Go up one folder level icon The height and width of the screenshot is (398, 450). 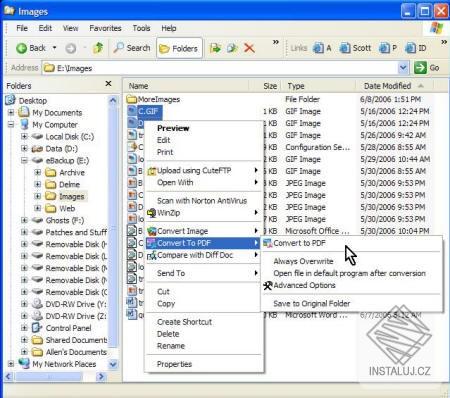tap(98, 48)
